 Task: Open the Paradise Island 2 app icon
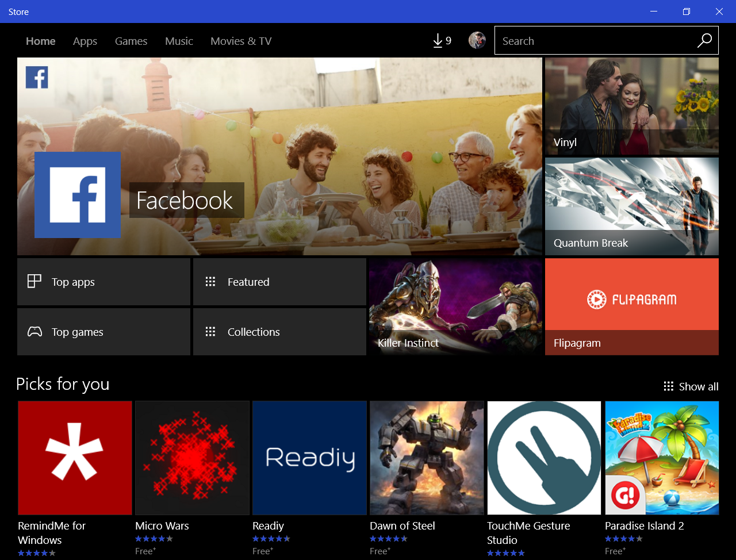tap(662, 458)
